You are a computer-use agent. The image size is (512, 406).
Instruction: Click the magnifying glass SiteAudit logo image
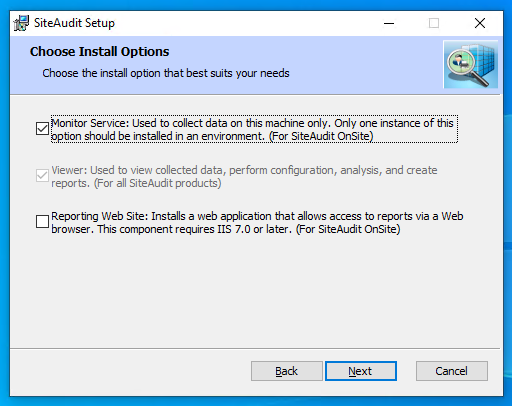pyautogui.click(x=471, y=64)
